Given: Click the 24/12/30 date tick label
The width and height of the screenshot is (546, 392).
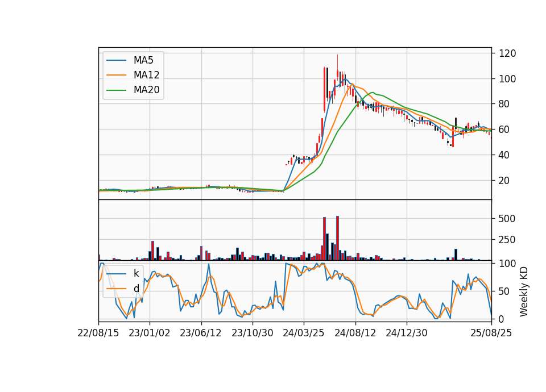Looking at the screenshot, I should [406, 333].
